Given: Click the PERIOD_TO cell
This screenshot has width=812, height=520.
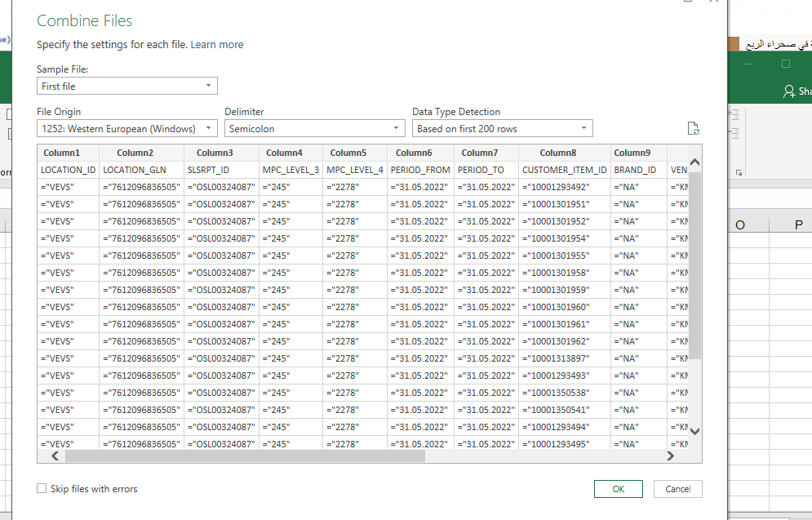Looking at the screenshot, I should [486, 170].
